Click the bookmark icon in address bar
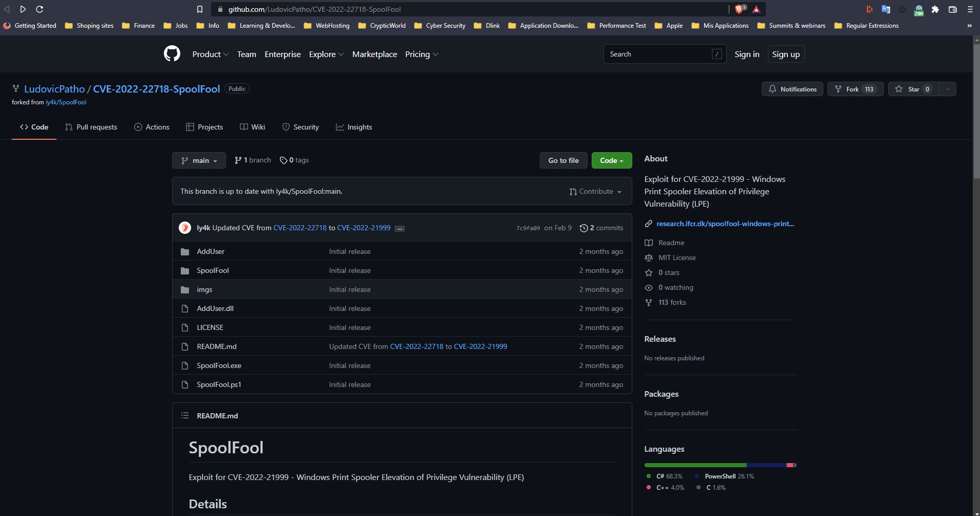 (200, 9)
